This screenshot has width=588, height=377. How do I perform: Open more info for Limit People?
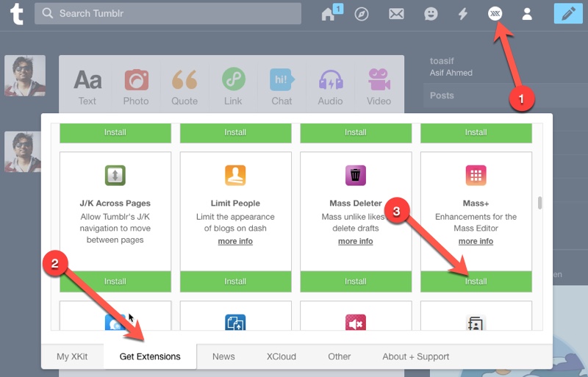[x=235, y=241]
